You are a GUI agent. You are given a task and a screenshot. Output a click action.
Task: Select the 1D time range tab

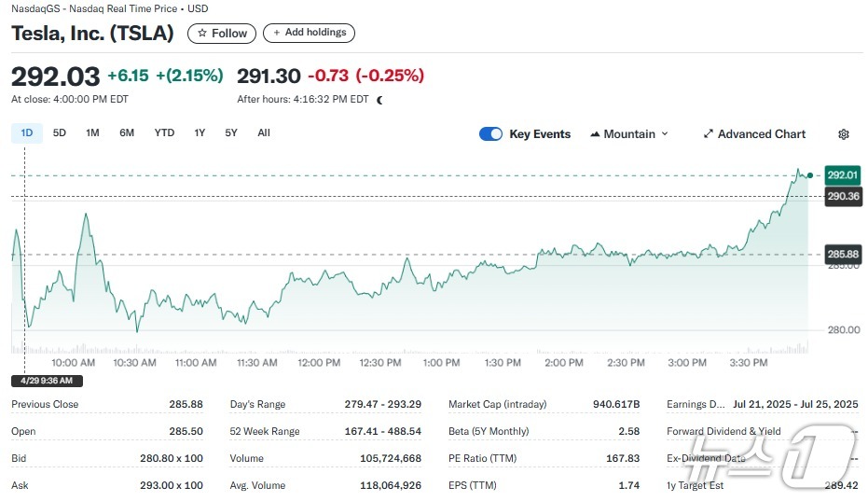(27, 133)
